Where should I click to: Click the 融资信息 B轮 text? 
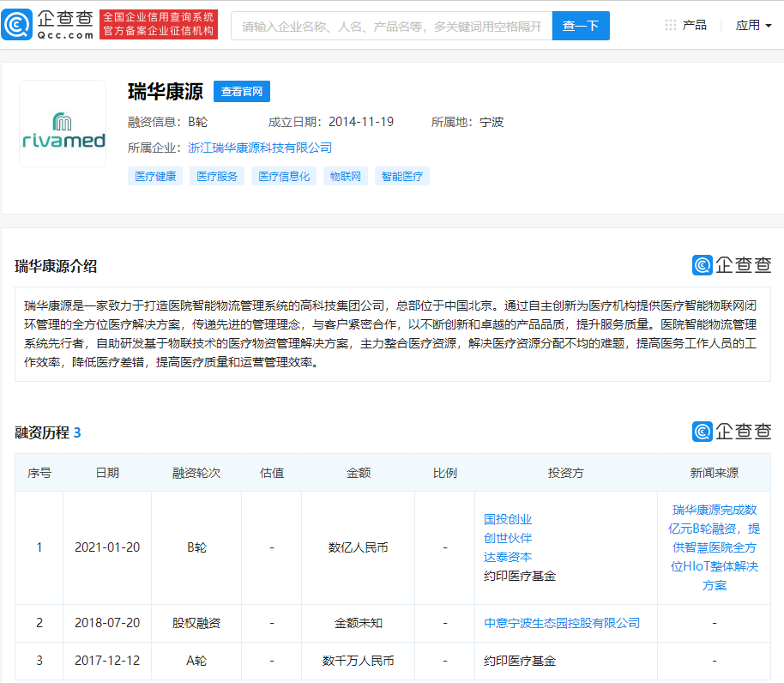(167, 122)
